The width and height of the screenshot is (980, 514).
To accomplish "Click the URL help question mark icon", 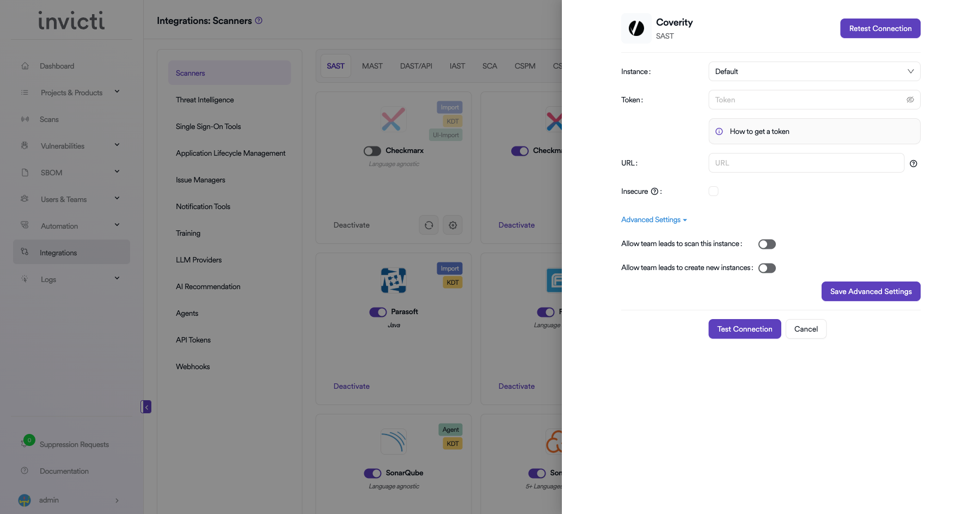I will (914, 163).
